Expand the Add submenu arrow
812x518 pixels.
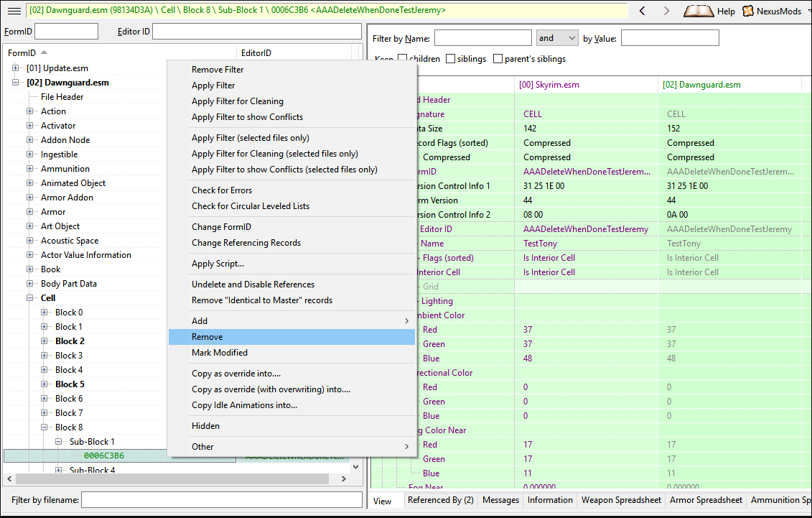coord(406,321)
